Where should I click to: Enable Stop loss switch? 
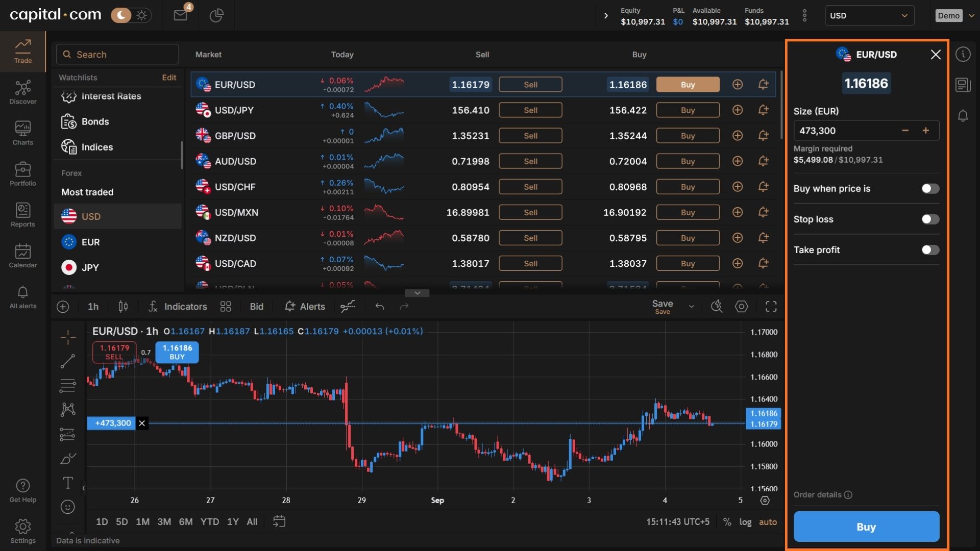point(930,219)
